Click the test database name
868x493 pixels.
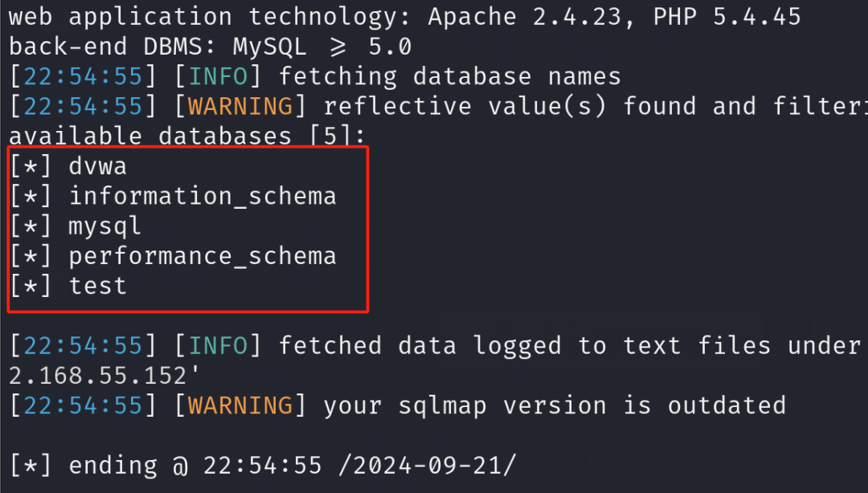97,286
